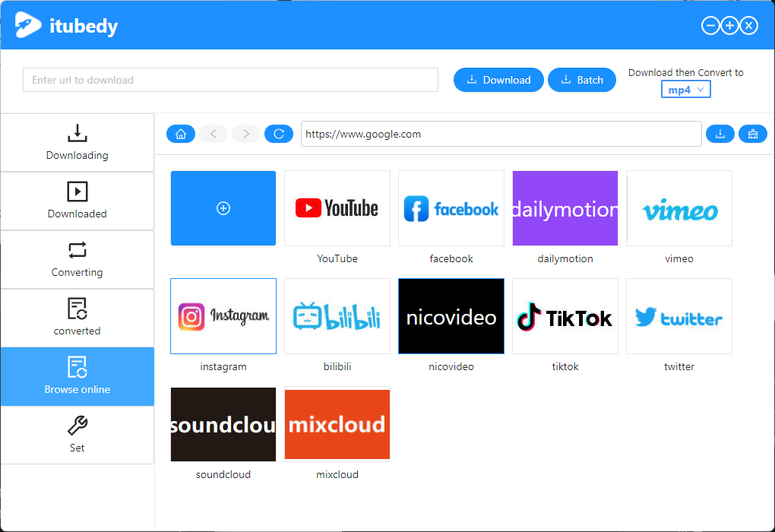
Task: Click the add-new-site plus tile
Action: pyautogui.click(x=223, y=207)
